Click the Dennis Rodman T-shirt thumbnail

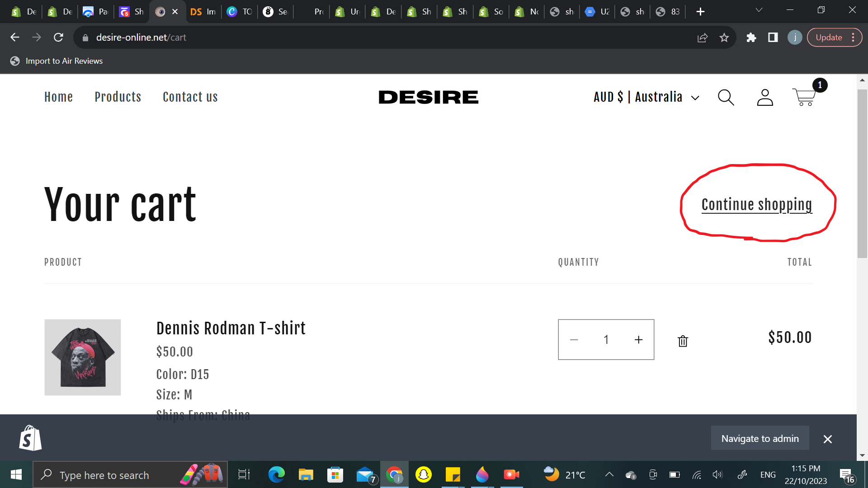click(83, 357)
